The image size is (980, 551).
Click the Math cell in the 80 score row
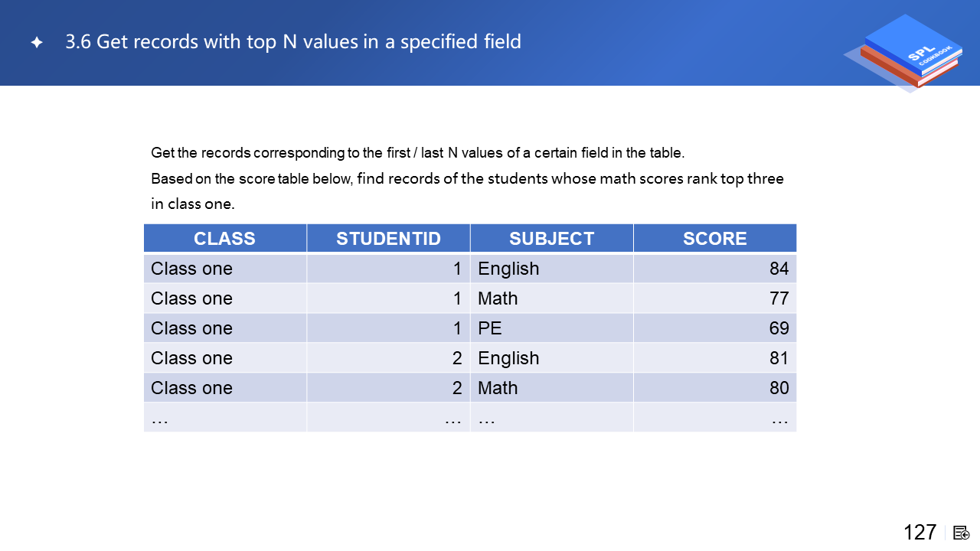pyautogui.click(x=498, y=388)
